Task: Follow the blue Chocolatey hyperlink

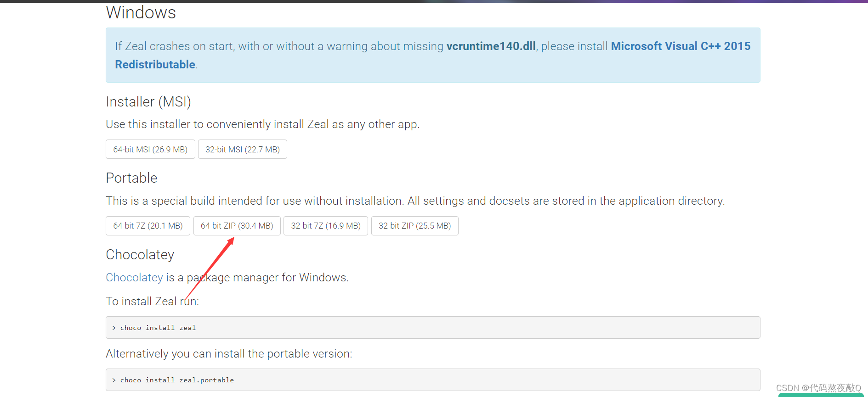Action: (x=134, y=278)
